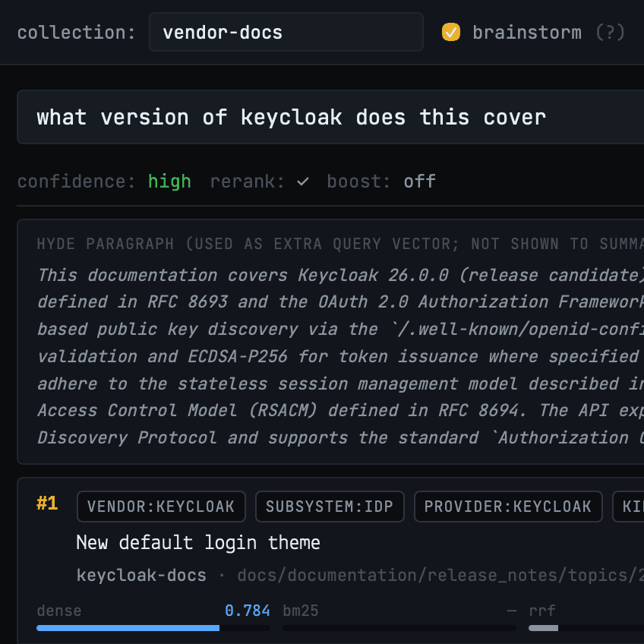Click the 'dense' score label
This screenshot has width=644, height=644.
point(59,611)
